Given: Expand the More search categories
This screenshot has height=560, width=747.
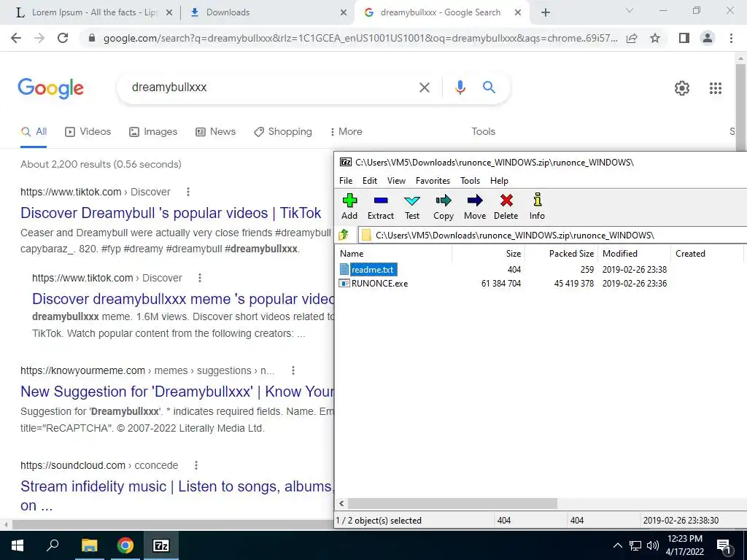Looking at the screenshot, I should pos(347,132).
